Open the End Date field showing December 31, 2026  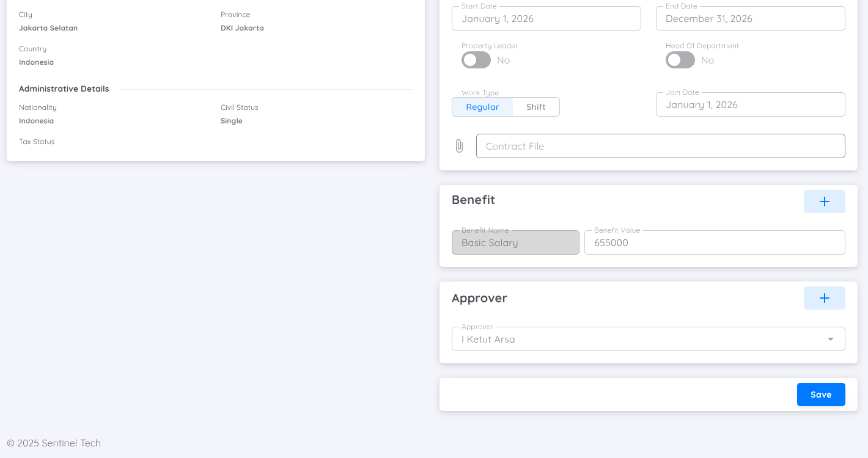pos(750,18)
